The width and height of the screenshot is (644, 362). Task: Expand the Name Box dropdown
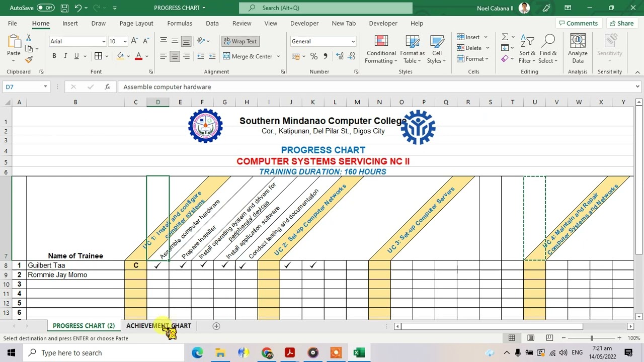(x=45, y=87)
